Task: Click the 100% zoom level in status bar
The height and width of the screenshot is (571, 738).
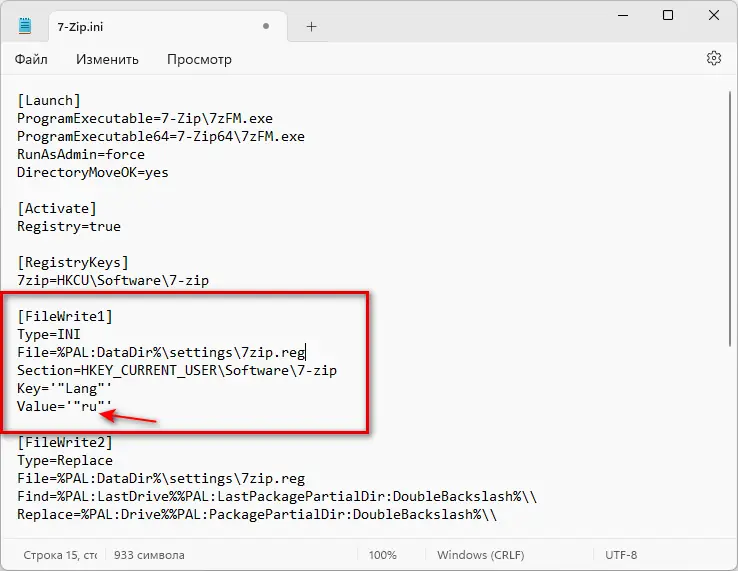Action: pos(382,555)
